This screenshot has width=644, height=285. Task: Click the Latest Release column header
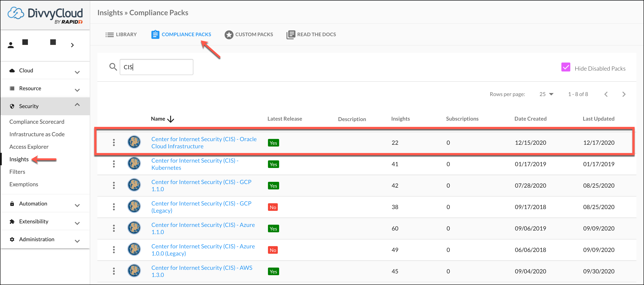(285, 119)
